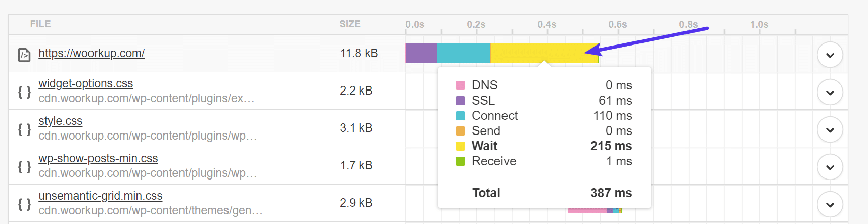Expand the widget-options.css row chevron
The height and width of the screenshot is (224, 868).
[x=830, y=92]
